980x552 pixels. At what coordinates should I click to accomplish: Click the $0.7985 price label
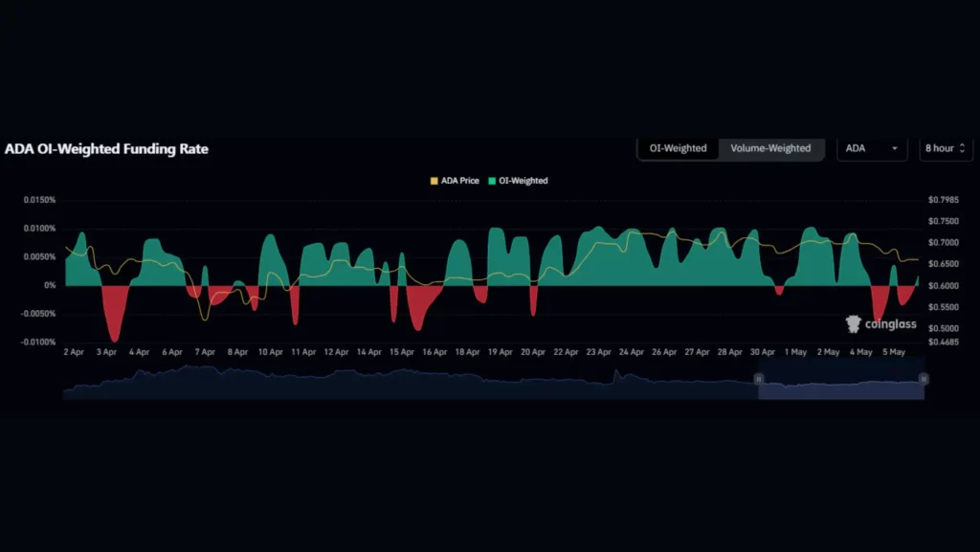pos(943,200)
